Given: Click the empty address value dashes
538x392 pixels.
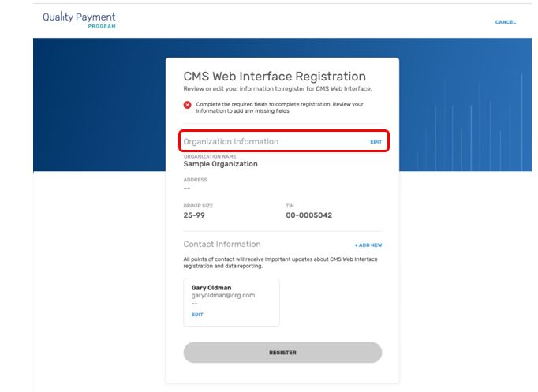Looking at the screenshot, I should point(187,188).
